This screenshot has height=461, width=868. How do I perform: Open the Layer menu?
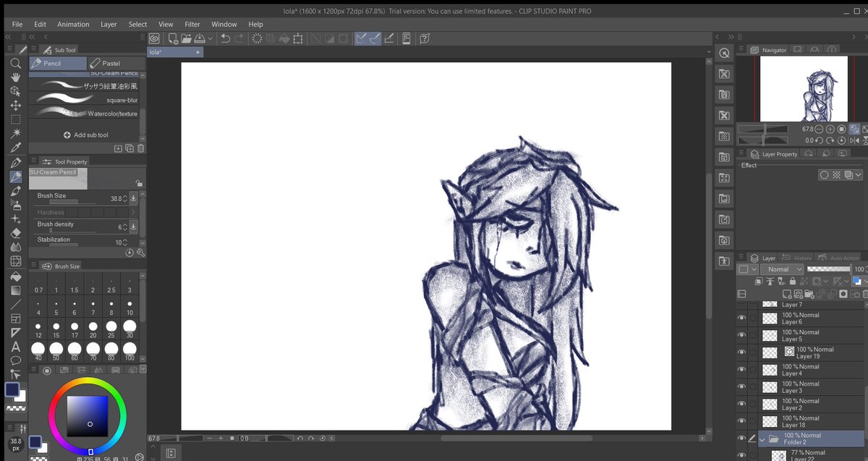(x=109, y=24)
